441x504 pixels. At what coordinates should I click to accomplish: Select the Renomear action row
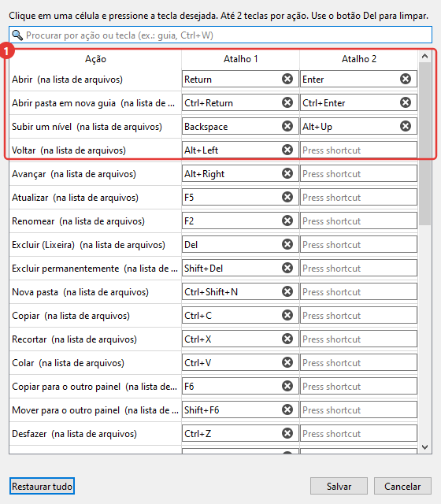point(95,220)
